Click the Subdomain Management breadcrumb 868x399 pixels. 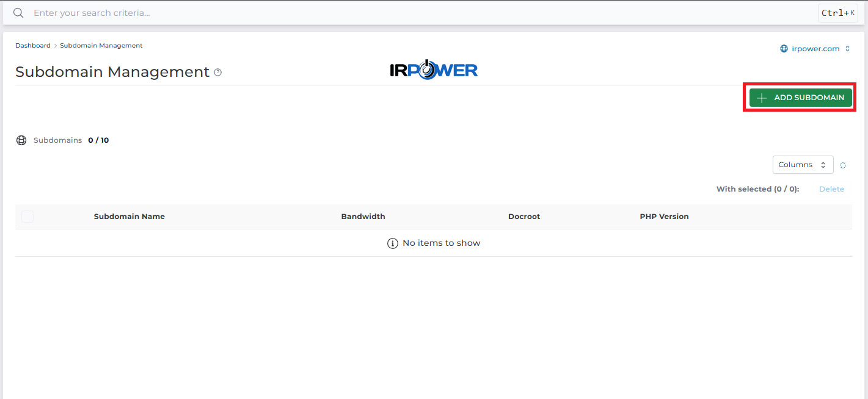tap(101, 46)
